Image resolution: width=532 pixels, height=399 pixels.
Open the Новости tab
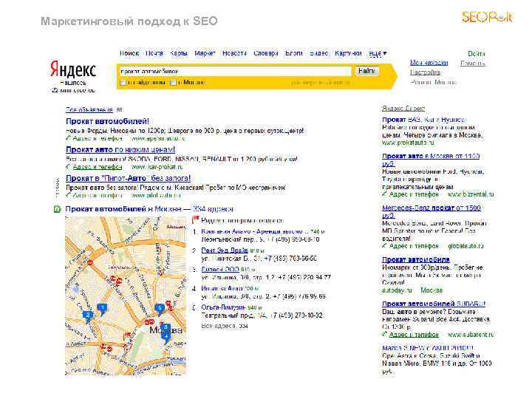point(234,53)
